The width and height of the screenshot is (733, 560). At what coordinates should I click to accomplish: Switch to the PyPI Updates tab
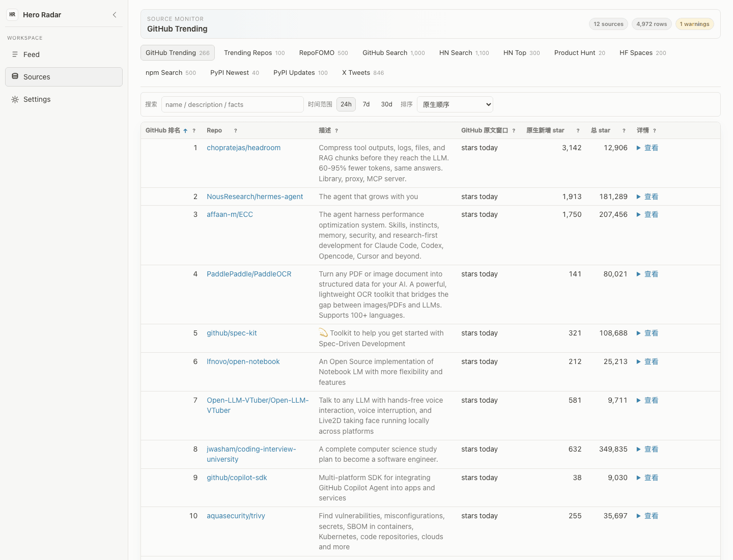[300, 73]
